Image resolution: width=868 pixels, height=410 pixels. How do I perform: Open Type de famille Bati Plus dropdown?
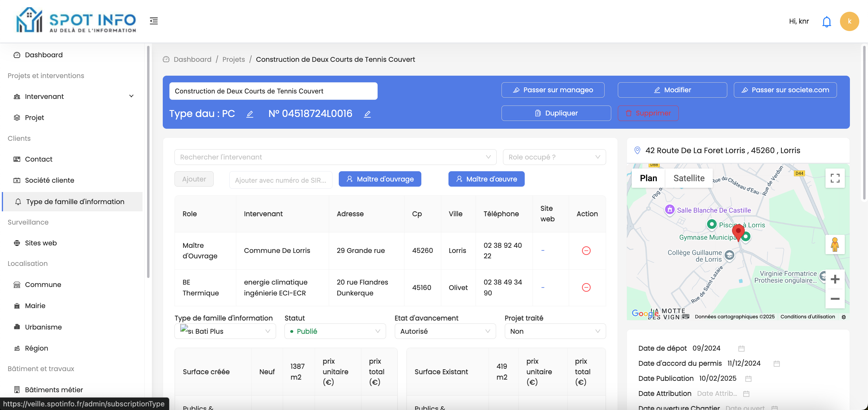click(225, 331)
